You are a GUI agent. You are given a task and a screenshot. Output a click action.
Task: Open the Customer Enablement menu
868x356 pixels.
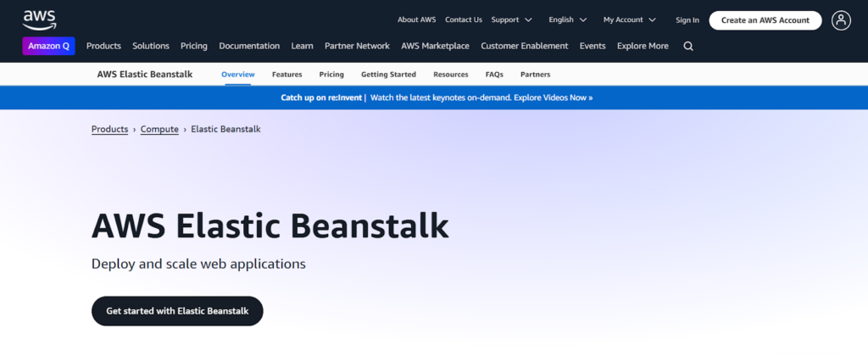coord(524,46)
